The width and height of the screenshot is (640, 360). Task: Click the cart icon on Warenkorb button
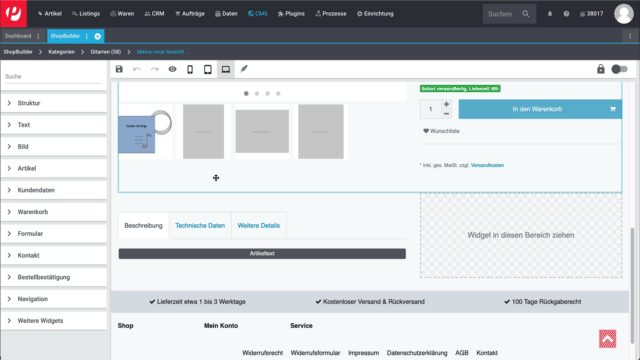pyautogui.click(x=613, y=109)
